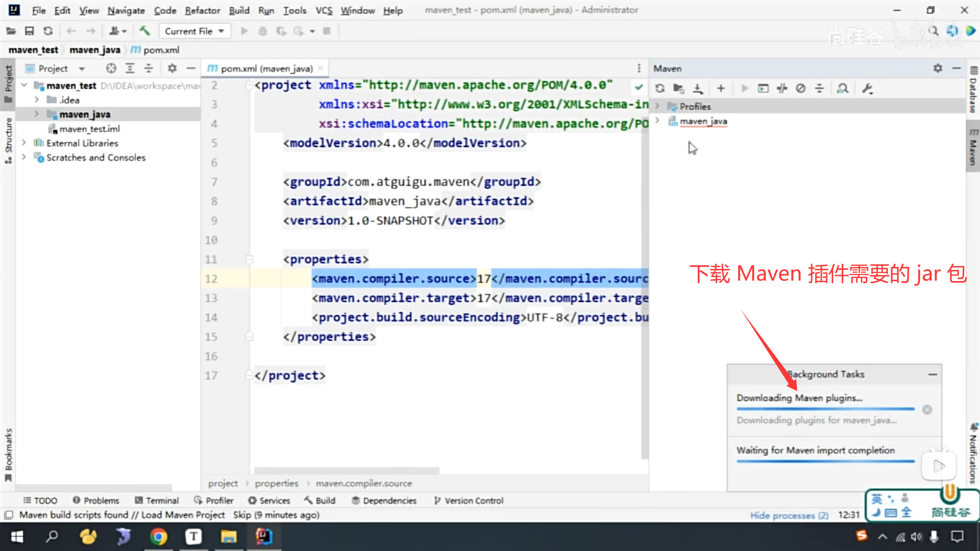The width and height of the screenshot is (980, 551).
Task: Expand the Profiles node in Maven
Action: [657, 106]
